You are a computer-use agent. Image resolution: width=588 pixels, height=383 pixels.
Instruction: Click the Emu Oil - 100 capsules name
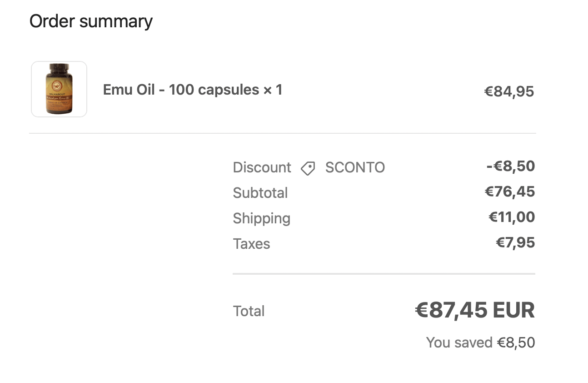(x=181, y=90)
